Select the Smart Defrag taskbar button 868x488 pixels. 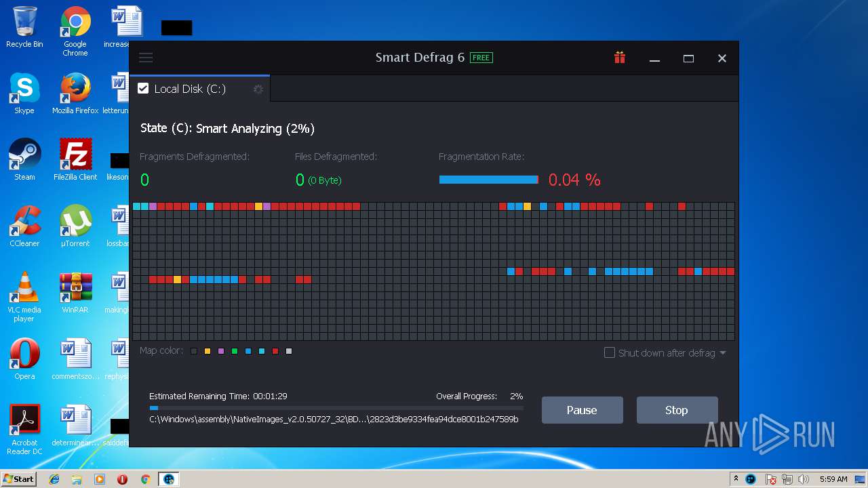pos(168,479)
